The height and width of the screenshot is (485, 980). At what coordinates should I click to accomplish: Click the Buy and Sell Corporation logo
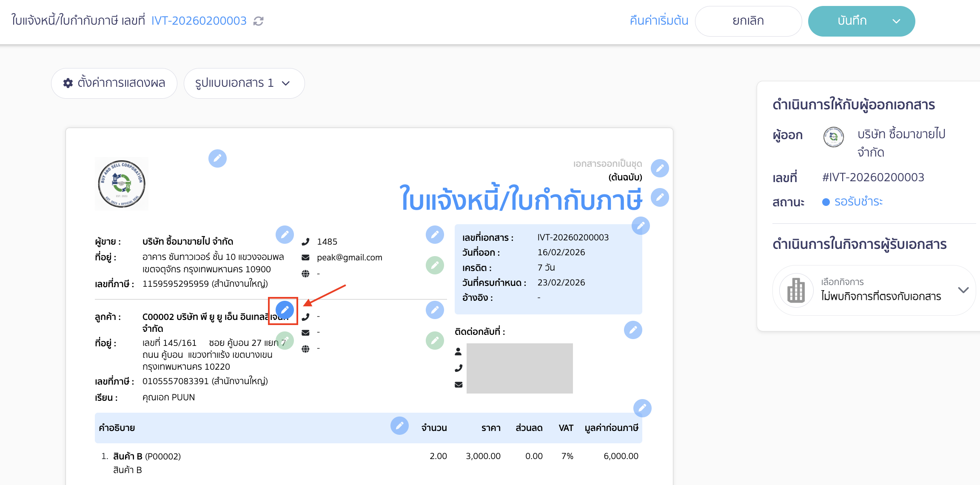[x=121, y=183]
